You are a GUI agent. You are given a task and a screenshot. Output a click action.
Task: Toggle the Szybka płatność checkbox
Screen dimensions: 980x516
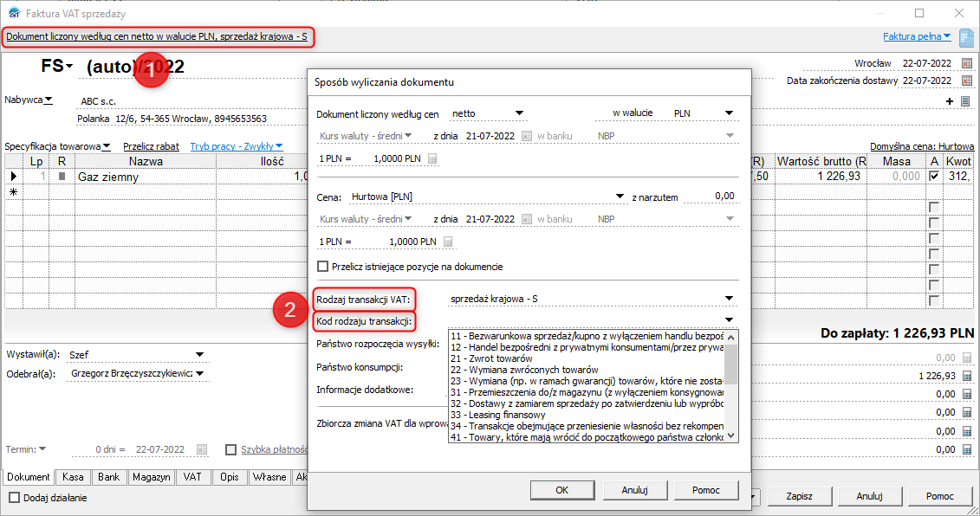tap(230, 450)
